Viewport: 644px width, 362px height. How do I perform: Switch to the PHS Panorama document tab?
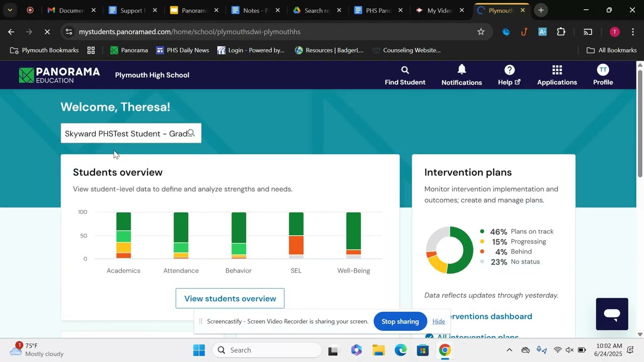(x=378, y=10)
